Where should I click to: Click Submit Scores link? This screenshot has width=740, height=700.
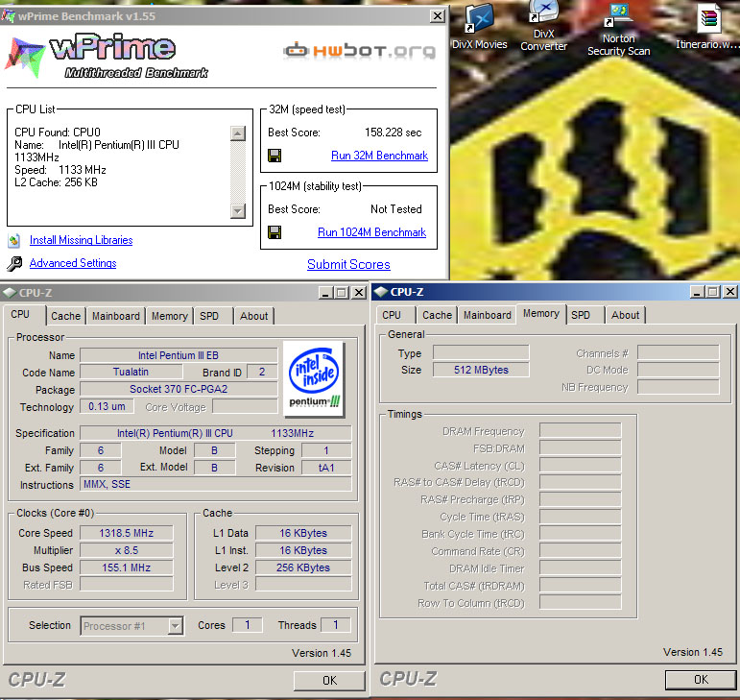348,264
